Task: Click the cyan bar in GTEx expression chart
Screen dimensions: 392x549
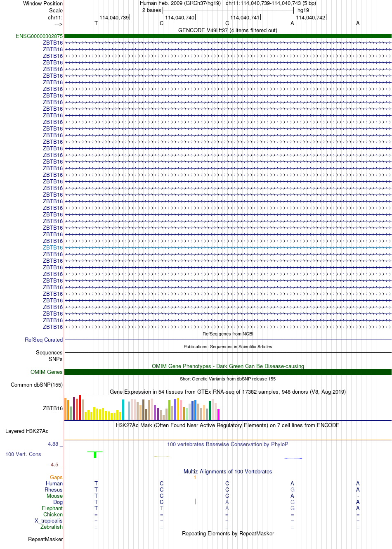Action: (123, 409)
